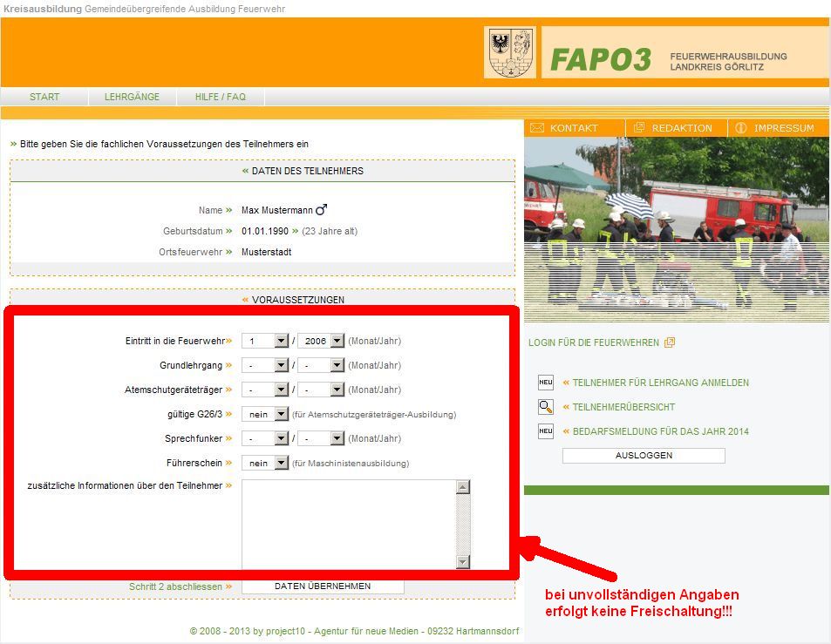831x644 pixels.
Task: Click the Landkreis Görlitz coat of arms
Action: [510, 52]
